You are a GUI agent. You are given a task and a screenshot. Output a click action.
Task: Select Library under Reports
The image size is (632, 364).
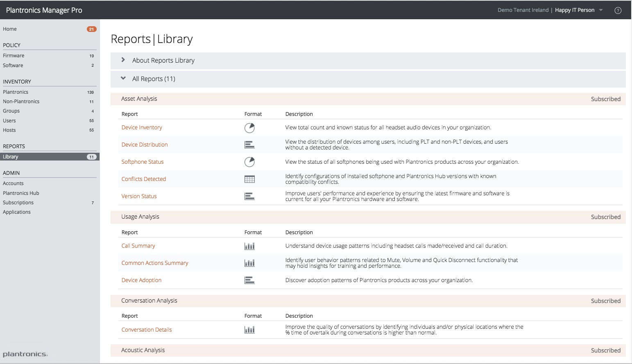[x=50, y=157]
